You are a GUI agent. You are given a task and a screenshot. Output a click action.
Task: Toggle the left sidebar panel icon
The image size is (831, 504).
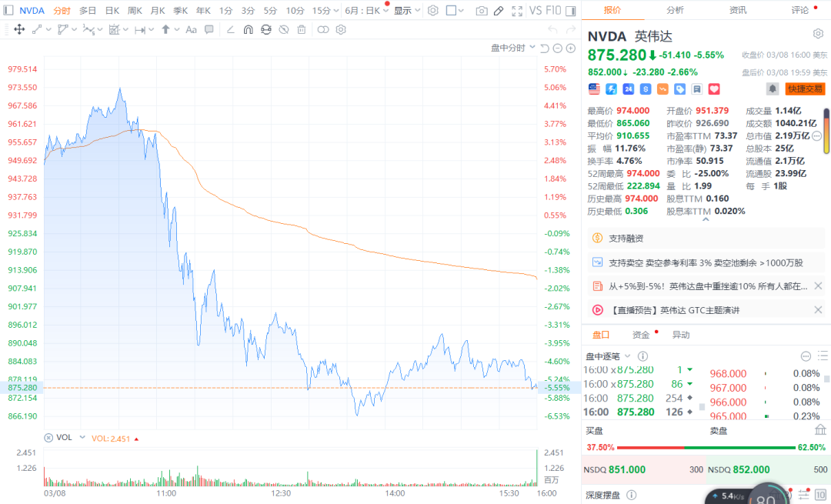point(8,10)
